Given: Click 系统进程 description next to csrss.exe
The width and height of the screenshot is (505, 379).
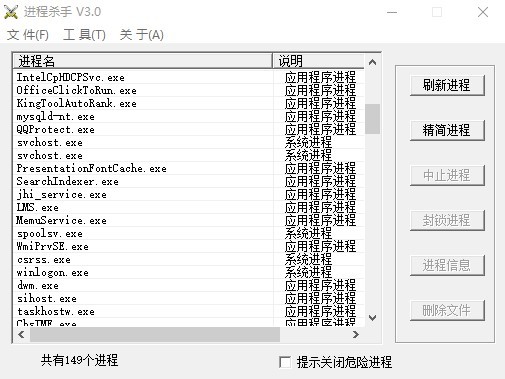Looking at the screenshot, I should 308,259.
